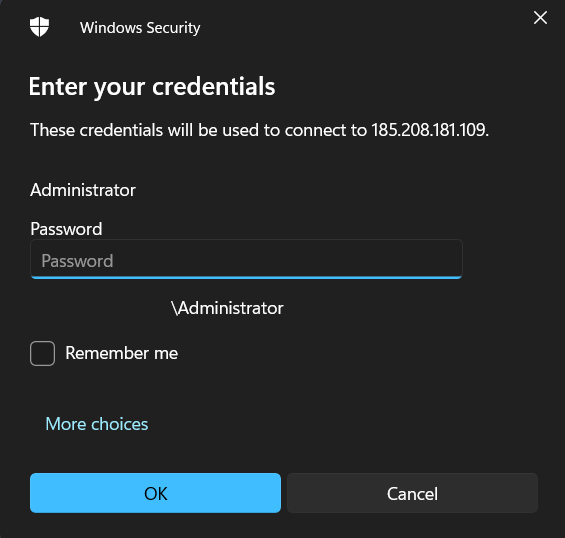Close the credentials dialog with X

(x=540, y=18)
